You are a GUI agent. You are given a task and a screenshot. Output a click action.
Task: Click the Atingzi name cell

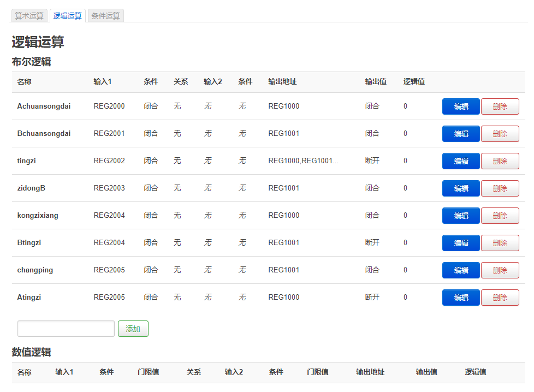pyautogui.click(x=29, y=298)
